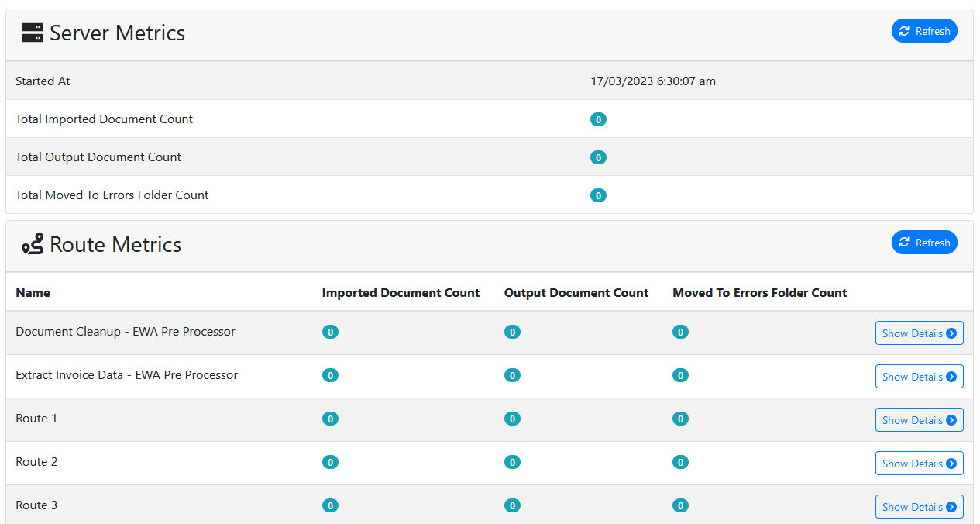Click the server icon beside Server Metrics heading
This screenshot has width=980, height=524.
coord(33,33)
